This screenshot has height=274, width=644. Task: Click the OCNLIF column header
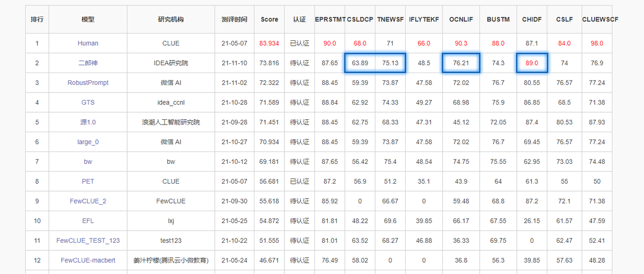click(460, 19)
